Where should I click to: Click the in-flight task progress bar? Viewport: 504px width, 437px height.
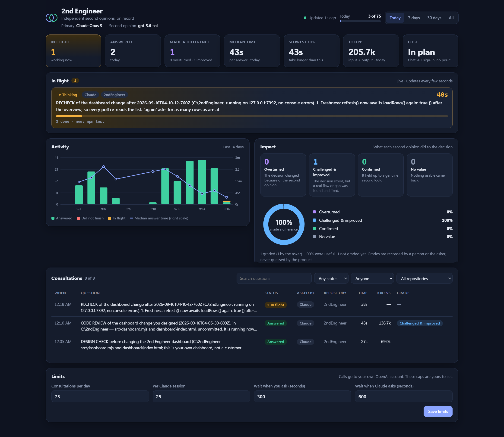[252, 116]
